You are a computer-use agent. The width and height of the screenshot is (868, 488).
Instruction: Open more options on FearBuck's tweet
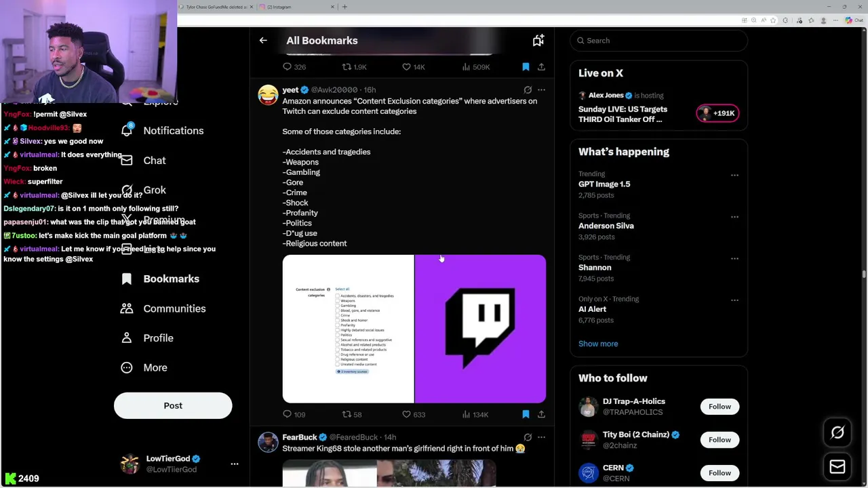(541, 437)
